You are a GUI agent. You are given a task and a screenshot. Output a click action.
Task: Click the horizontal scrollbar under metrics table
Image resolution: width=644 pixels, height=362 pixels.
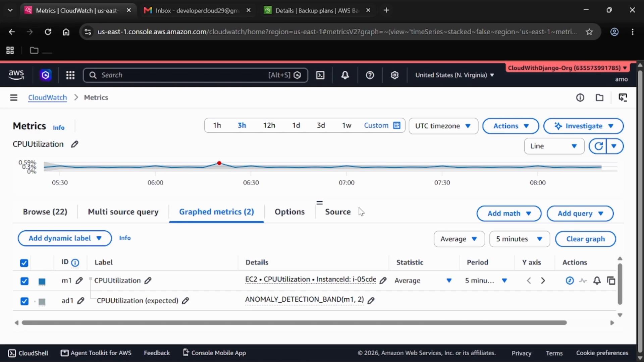tap(294, 323)
